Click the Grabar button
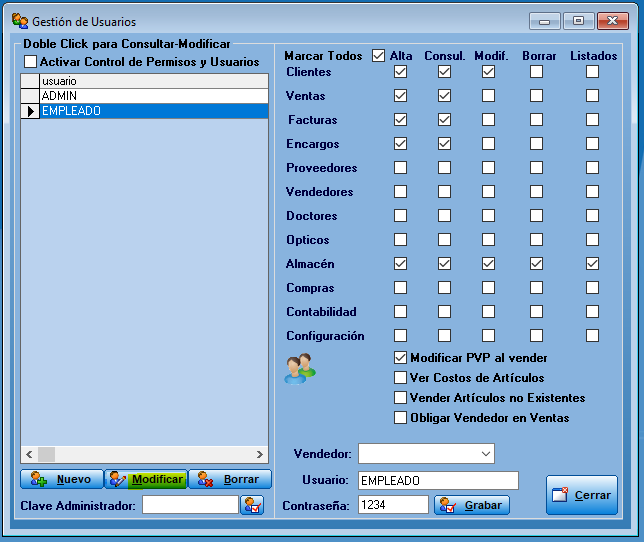Screen dimensions: 644x542 click(x=472, y=505)
